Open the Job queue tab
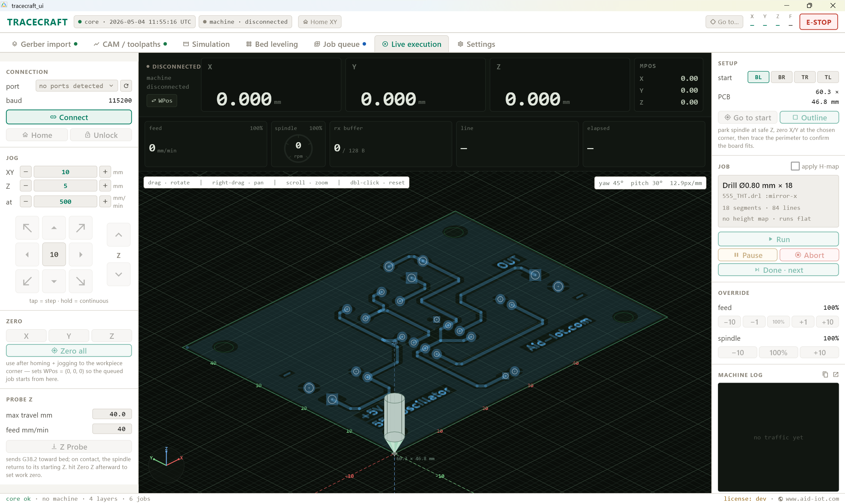 point(340,44)
